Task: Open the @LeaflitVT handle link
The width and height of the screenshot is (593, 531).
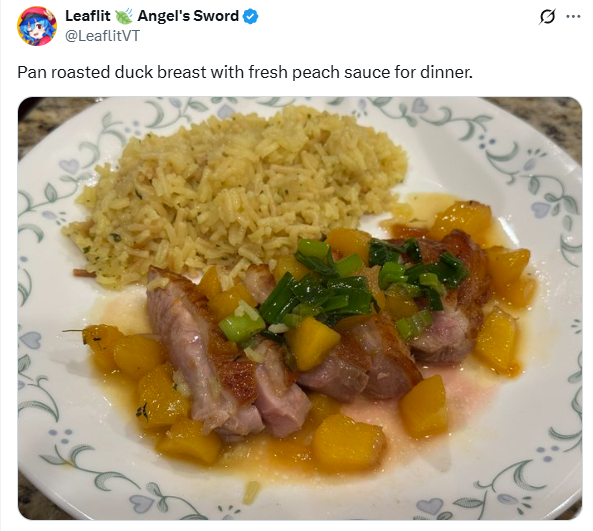Action: pos(102,36)
